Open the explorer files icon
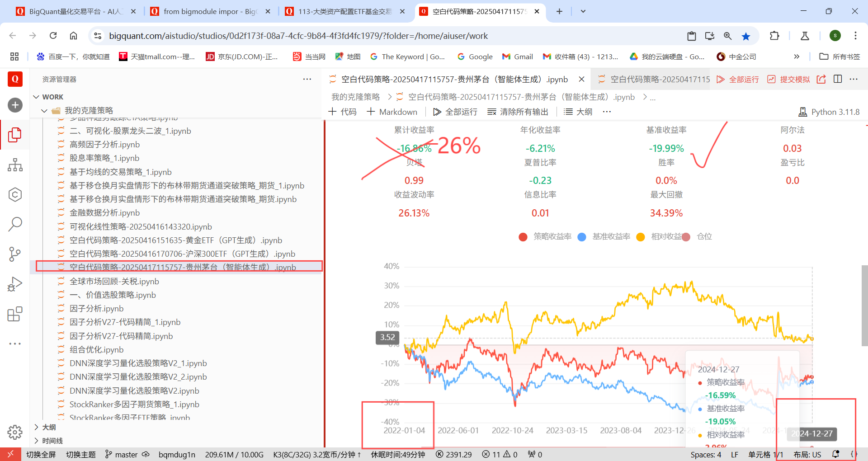This screenshot has width=868, height=461. point(15,135)
